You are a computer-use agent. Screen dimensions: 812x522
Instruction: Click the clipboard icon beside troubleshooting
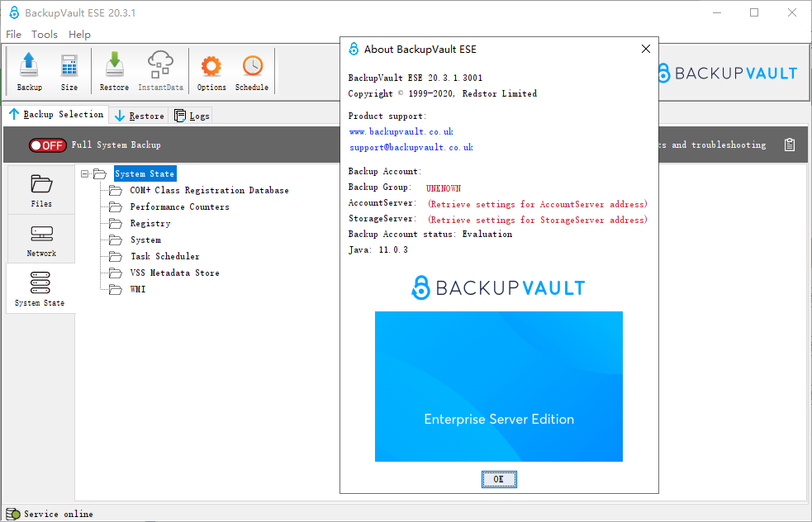pyautogui.click(x=789, y=145)
